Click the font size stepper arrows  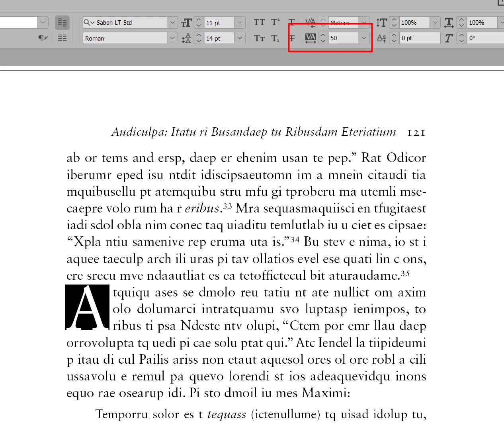tap(199, 23)
